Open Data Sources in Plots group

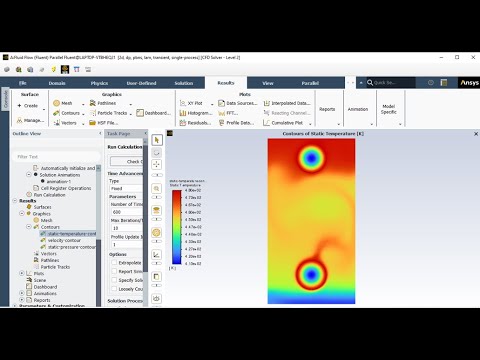coord(238,103)
